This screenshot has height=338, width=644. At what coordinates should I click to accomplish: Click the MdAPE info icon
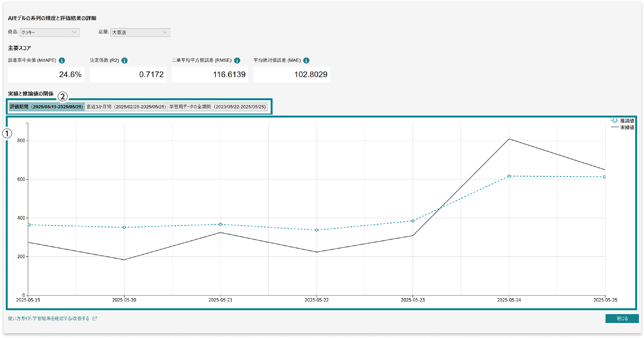62,60
